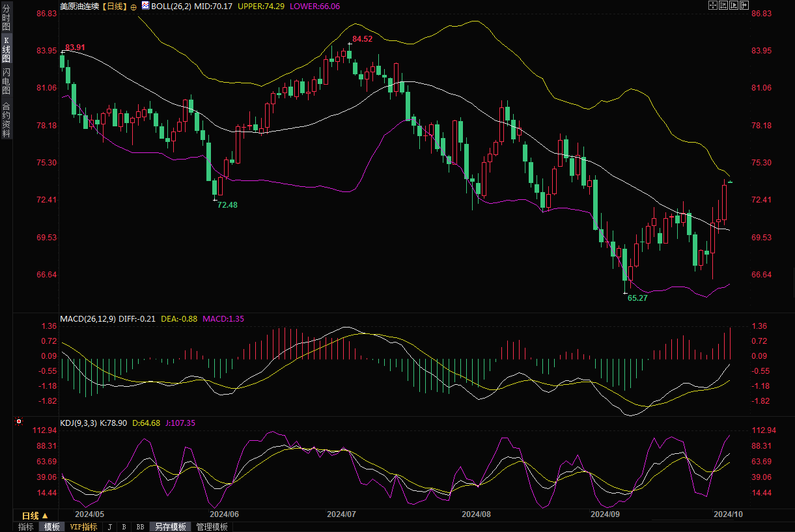Screen dimensions: 795x532
Task: Click the 管理模板 button
Action: (212, 527)
